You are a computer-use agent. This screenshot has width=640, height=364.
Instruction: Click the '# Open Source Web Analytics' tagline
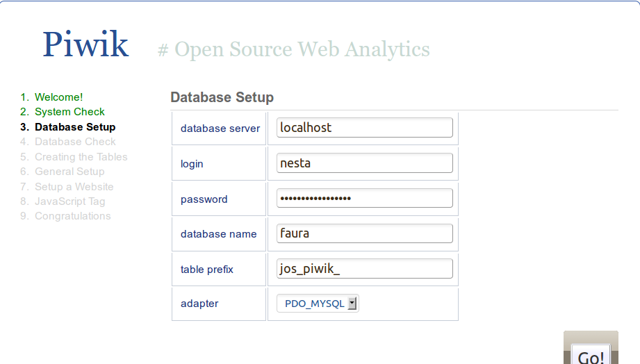[x=294, y=49]
